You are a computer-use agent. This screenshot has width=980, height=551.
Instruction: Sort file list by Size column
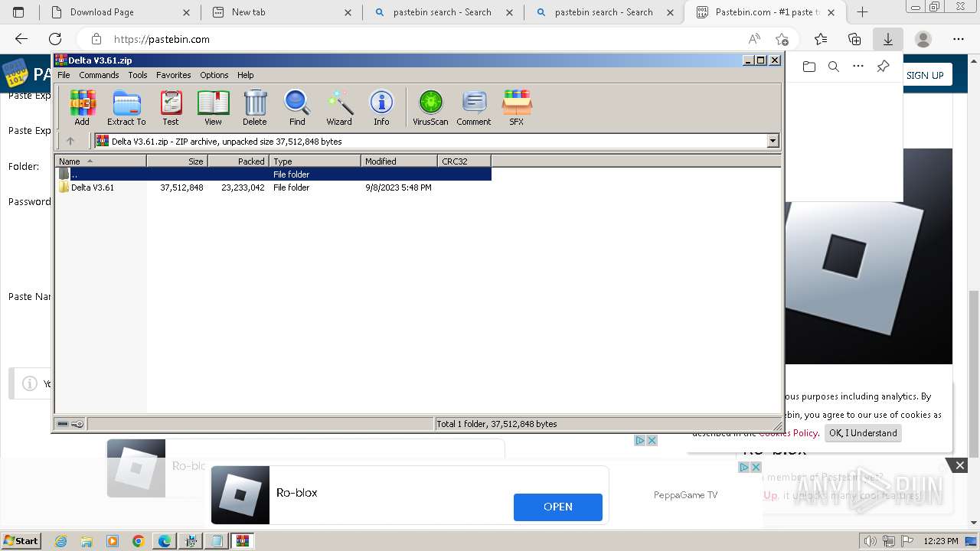[177, 161]
